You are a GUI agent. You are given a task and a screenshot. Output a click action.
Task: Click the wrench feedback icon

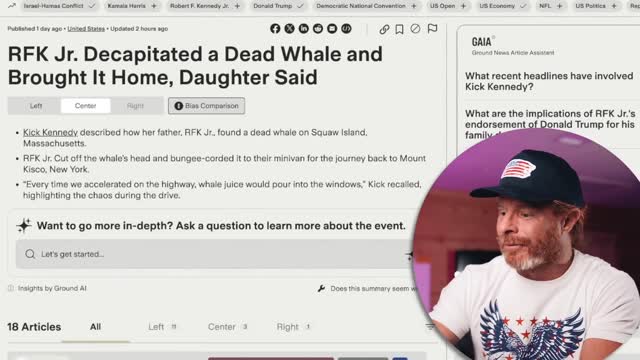coord(321,289)
